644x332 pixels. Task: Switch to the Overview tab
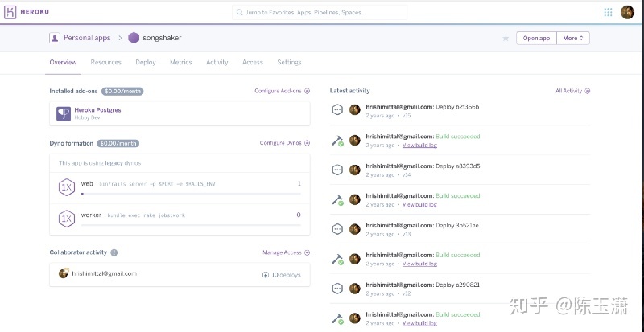tap(64, 62)
